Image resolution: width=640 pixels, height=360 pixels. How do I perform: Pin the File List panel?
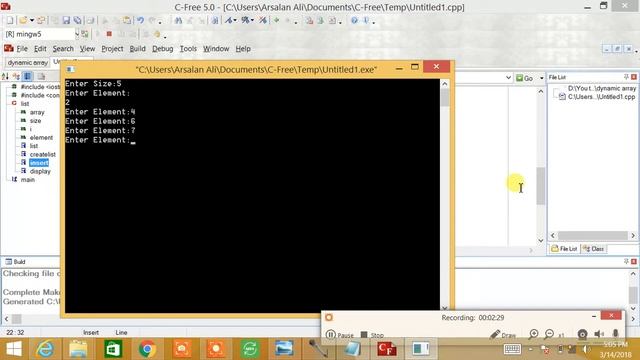[626, 77]
